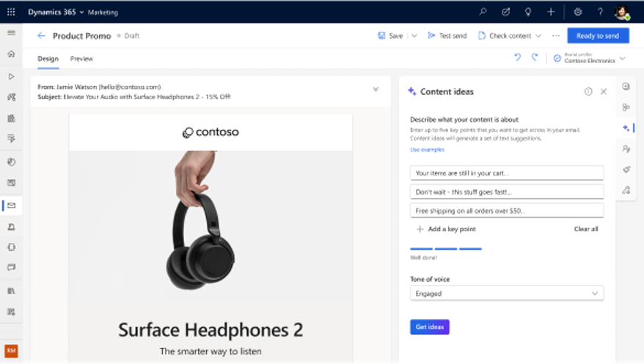Screen dimensions: 644x364
Task: Open the bell-shaped sidebar icon
Action: [x=11, y=227]
